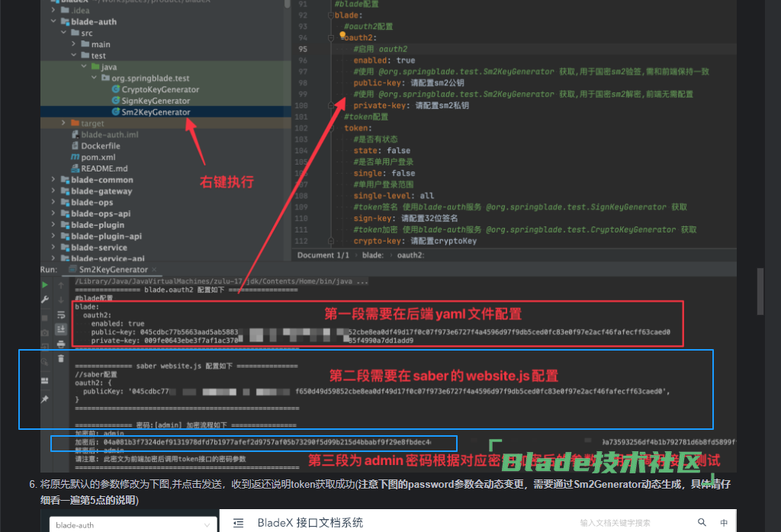Click the pin tab icon in Run panel
Viewport: 781px width, 532px height.
[45, 399]
